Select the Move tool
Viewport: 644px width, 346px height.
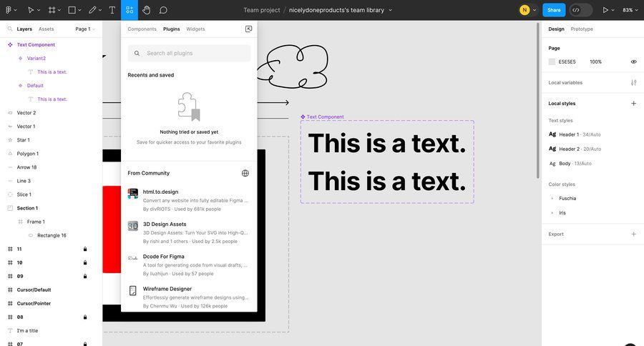(30, 10)
